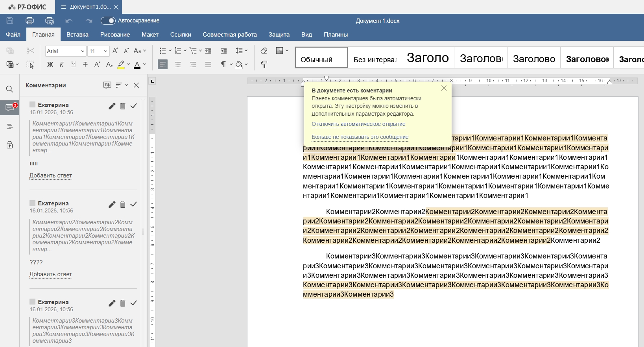This screenshot has width=644, height=347.
Task: Toggle the Автосохранение switch
Action: [108, 21]
